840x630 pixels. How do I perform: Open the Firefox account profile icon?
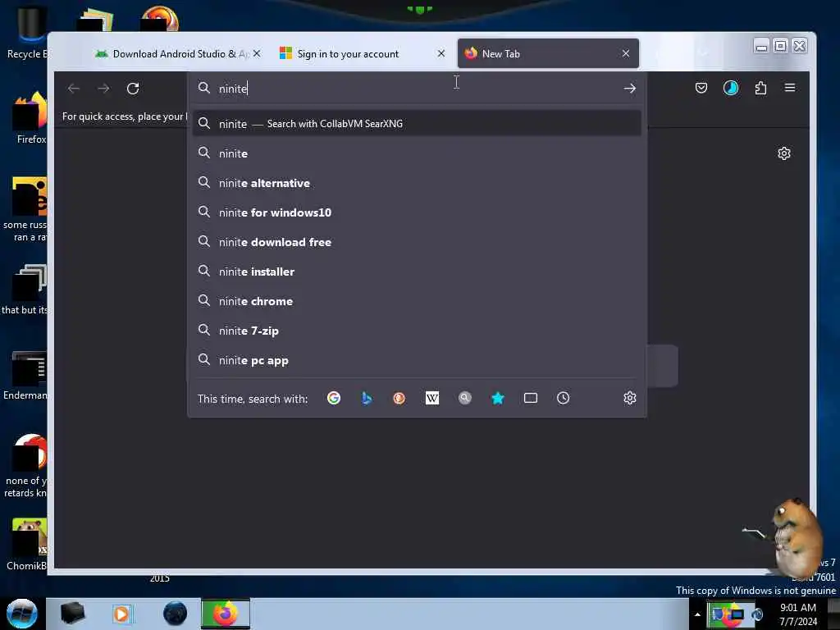pyautogui.click(x=731, y=88)
